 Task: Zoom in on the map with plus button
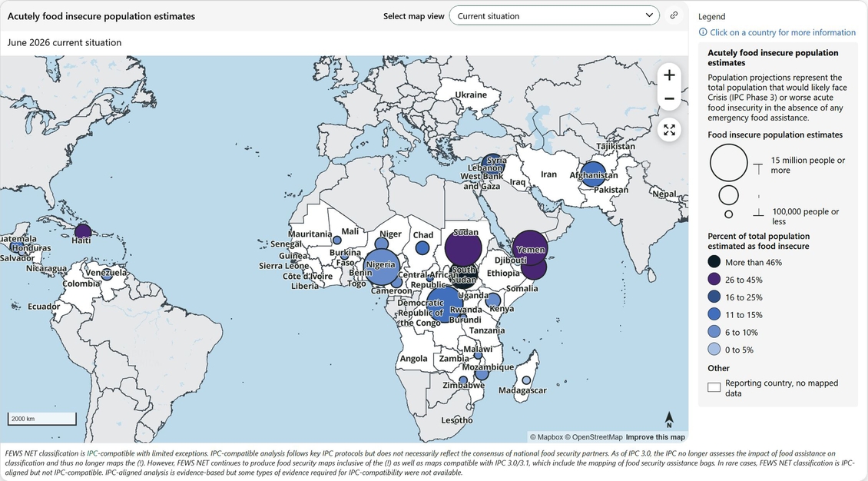669,75
